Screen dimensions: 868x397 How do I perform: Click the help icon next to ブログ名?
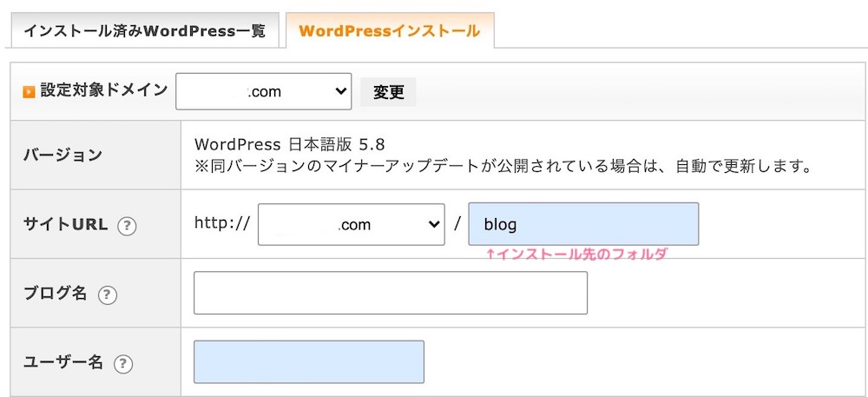click(108, 295)
